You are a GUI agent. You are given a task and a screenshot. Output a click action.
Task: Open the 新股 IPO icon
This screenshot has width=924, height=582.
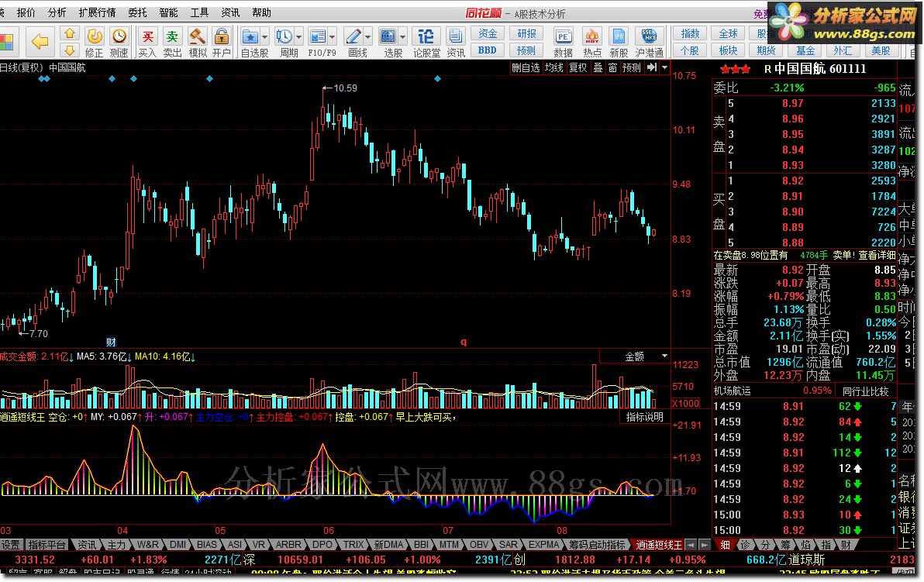(x=619, y=43)
